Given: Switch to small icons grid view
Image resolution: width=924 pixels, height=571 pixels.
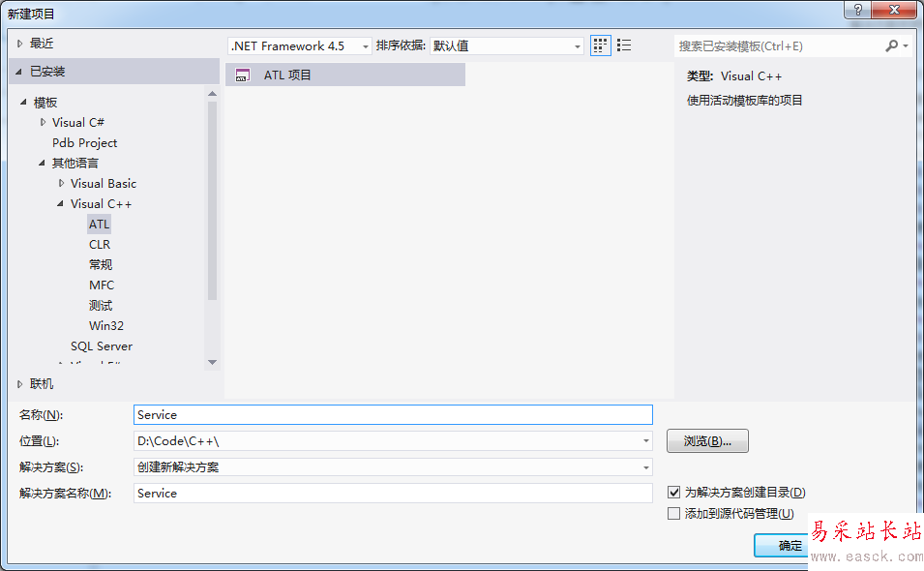Looking at the screenshot, I should click(x=600, y=45).
